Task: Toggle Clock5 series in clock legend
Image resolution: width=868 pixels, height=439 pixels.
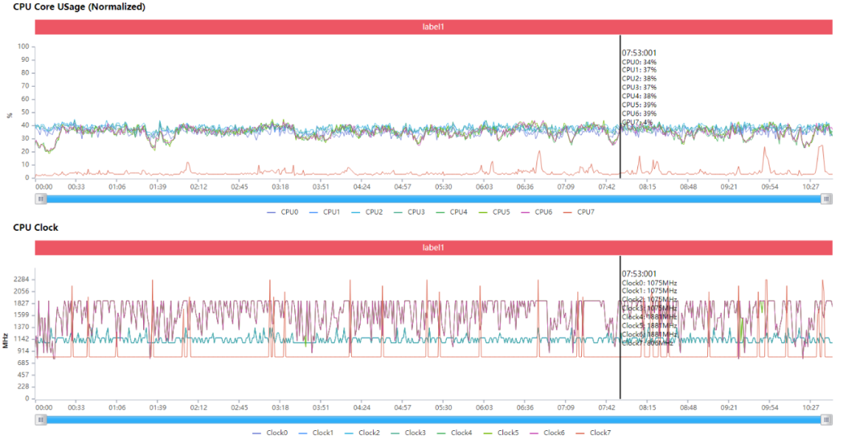Action: coord(501,433)
